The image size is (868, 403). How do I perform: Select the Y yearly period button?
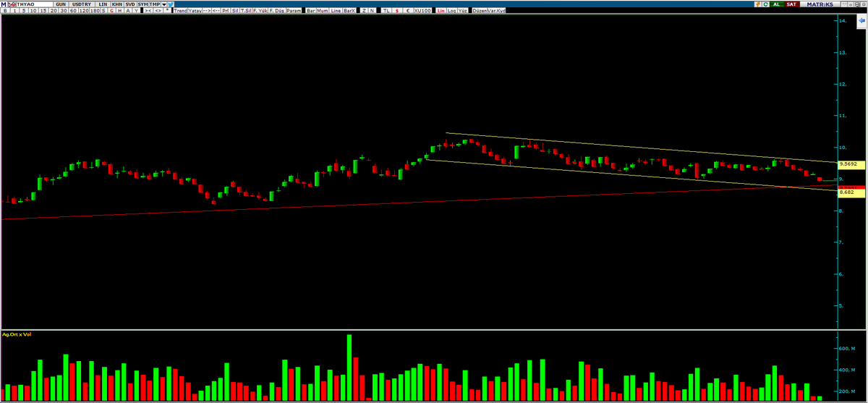pyautogui.click(x=136, y=11)
